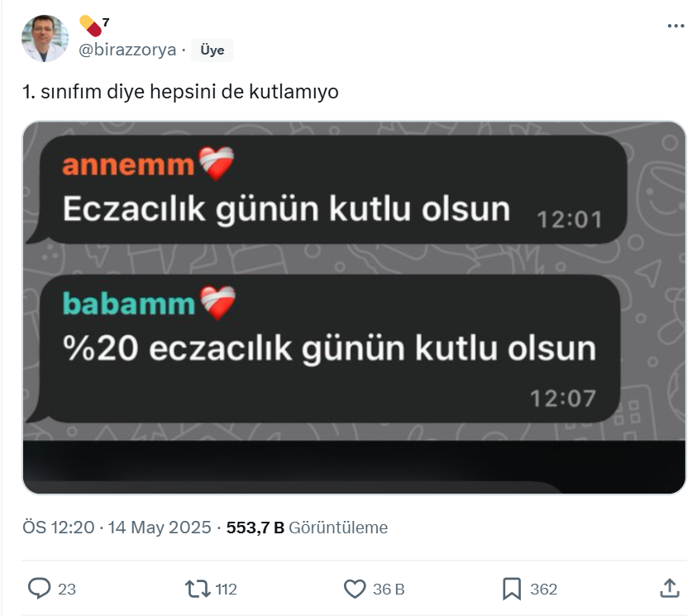
Task: Like the tweet with the heart icon
Action: [x=355, y=589]
